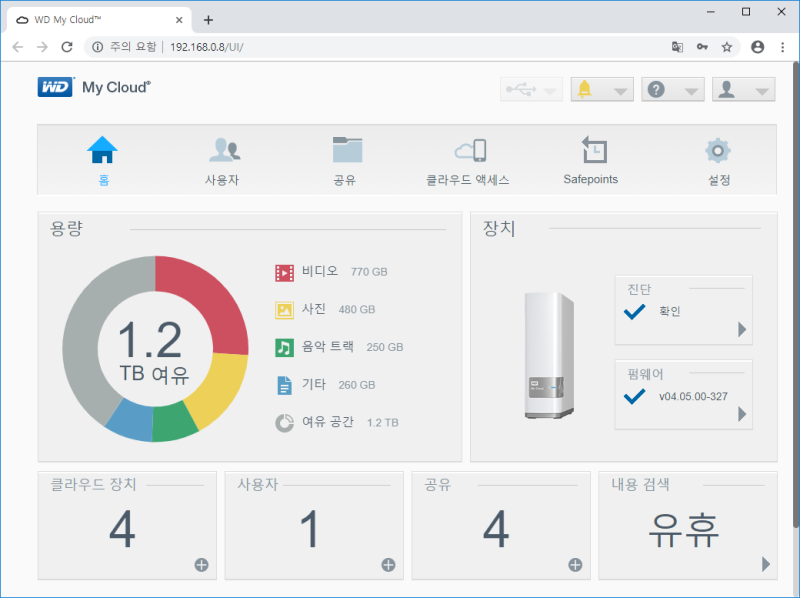The image size is (800, 598).
Task: Expand diagnosis (진단) details arrow
Action: [742, 329]
